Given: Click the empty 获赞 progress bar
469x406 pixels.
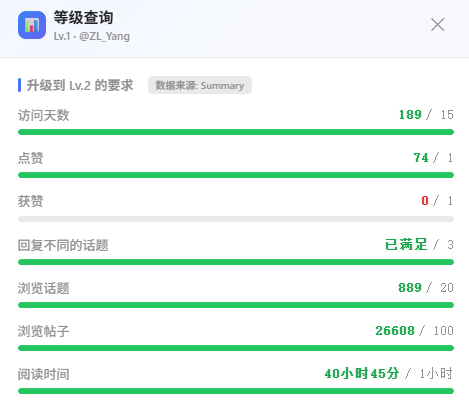Looking at the screenshot, I should [236, 219].
